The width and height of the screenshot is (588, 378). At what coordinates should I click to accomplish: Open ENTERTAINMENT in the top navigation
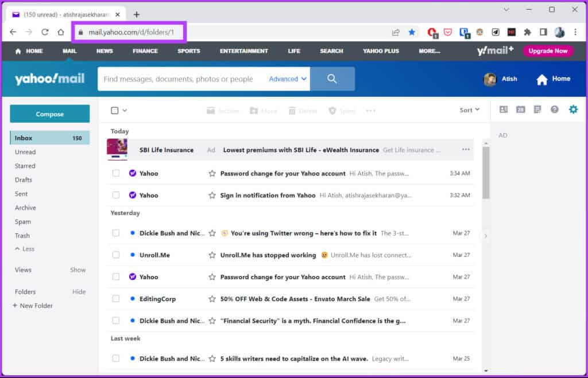[243, 51]
